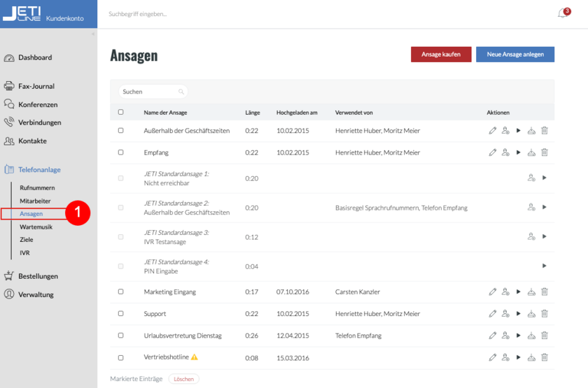Toggle the select-all checkbox in table header
This screenshot has width=588, height=388.
click(120, 113)
